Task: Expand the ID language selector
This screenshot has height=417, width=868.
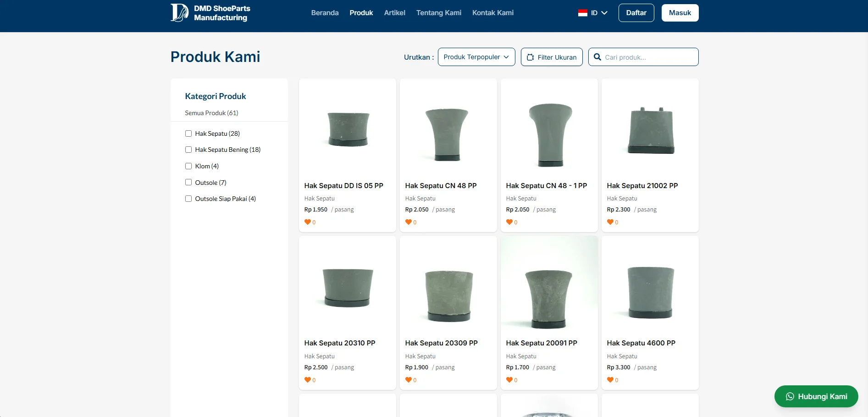Action: click(593, 13)
